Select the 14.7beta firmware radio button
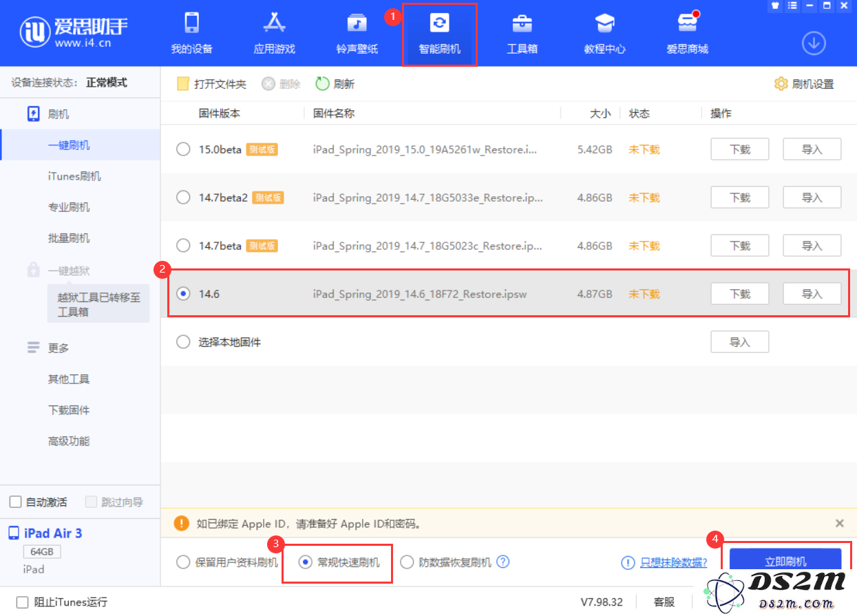 tap(183, 246)
